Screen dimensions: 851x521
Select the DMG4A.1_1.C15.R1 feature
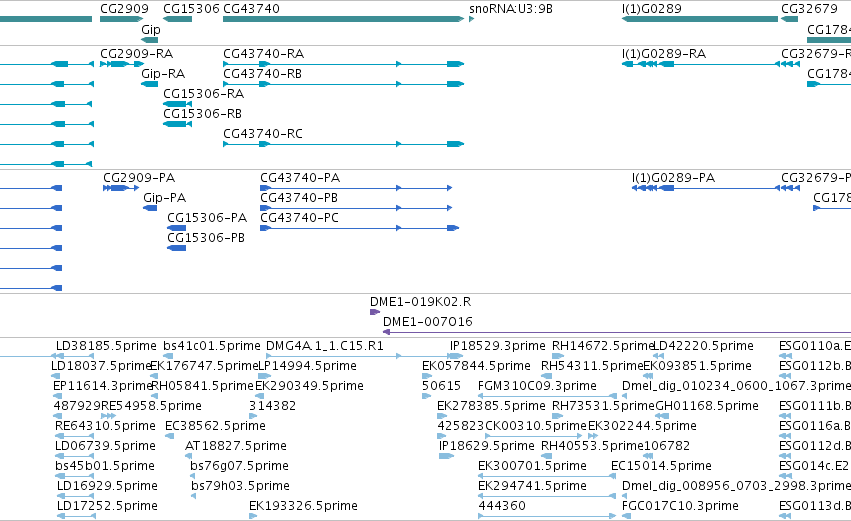click(325, 346)
